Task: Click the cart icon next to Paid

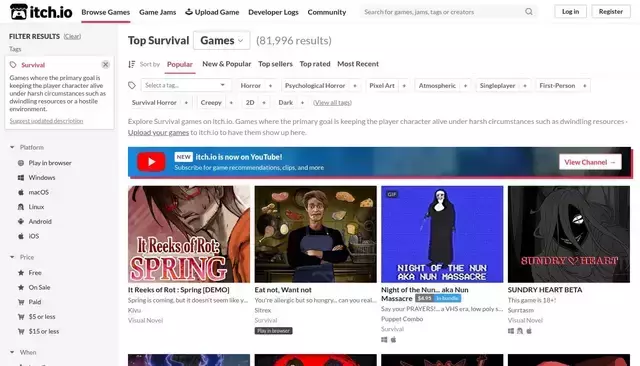Action: [x=21, y=302]
